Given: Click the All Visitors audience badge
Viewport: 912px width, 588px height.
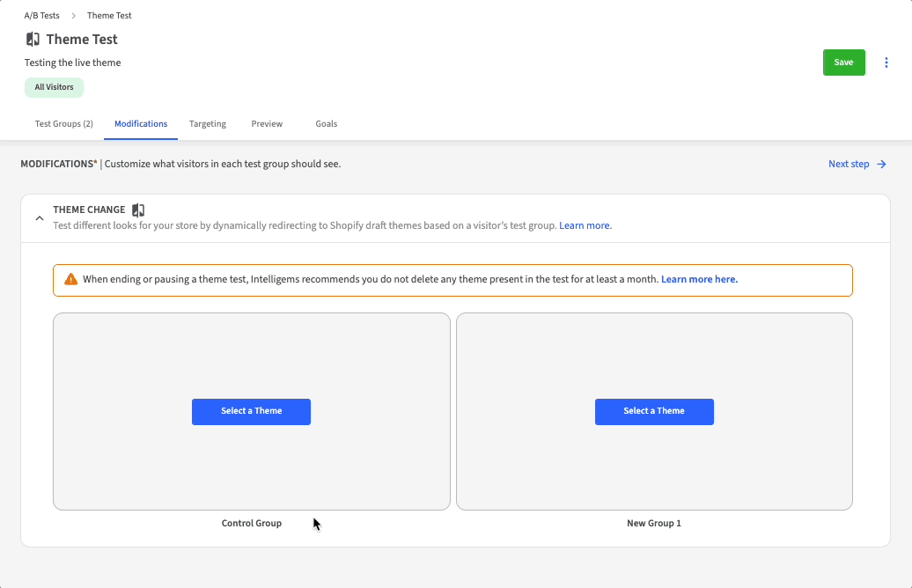Looking at the screenshot, I should pos(54,87).
